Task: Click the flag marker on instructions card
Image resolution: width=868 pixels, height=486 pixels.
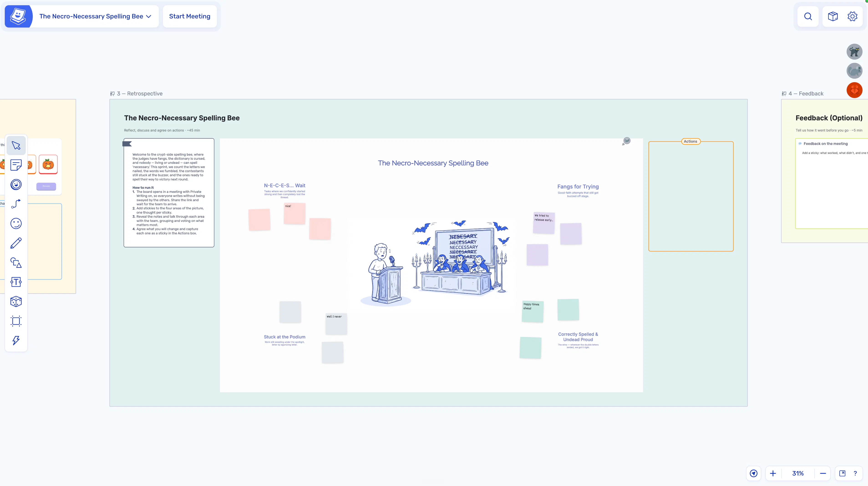Action: pos(127,144)
